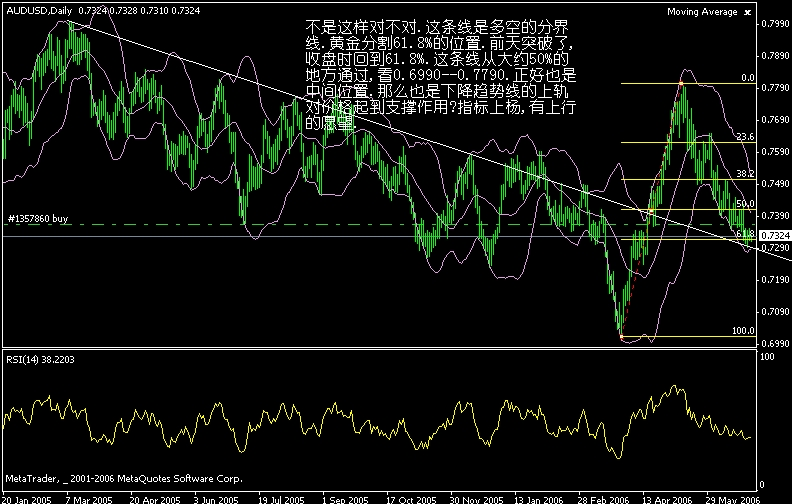The width and height of the screenshot is (792, 504).
Task: Select the Fibonacci 23.6 level label
Action: click(743, 137)
